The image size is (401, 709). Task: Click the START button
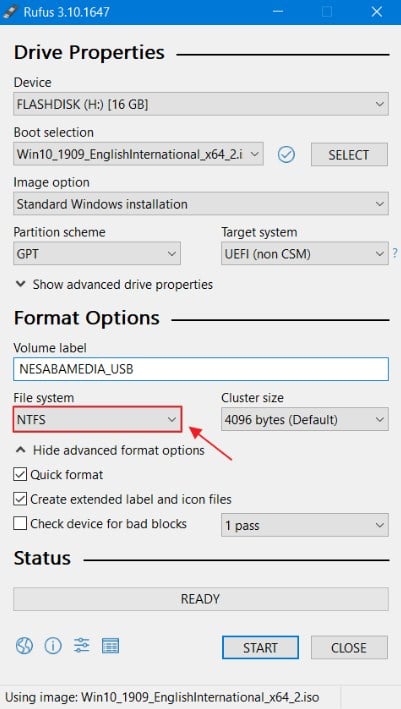pyautogui.click(x=260, y=648)
